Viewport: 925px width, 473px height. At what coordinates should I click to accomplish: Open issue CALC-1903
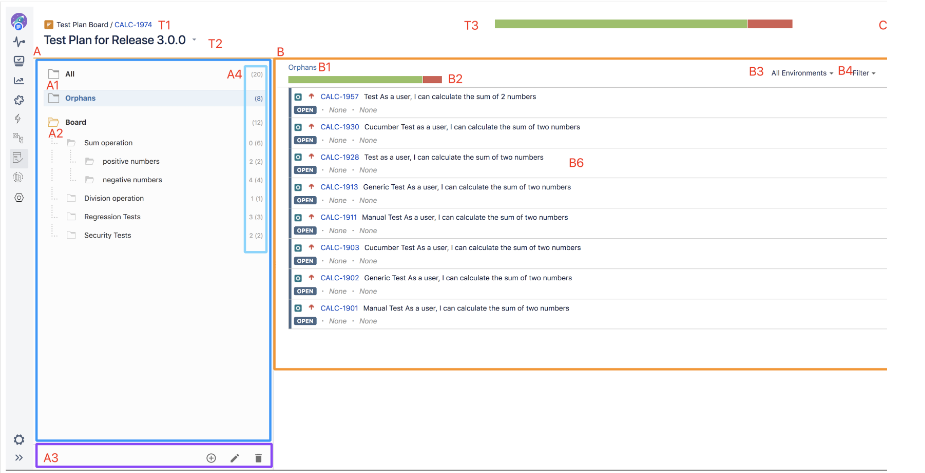coord(339,248)
